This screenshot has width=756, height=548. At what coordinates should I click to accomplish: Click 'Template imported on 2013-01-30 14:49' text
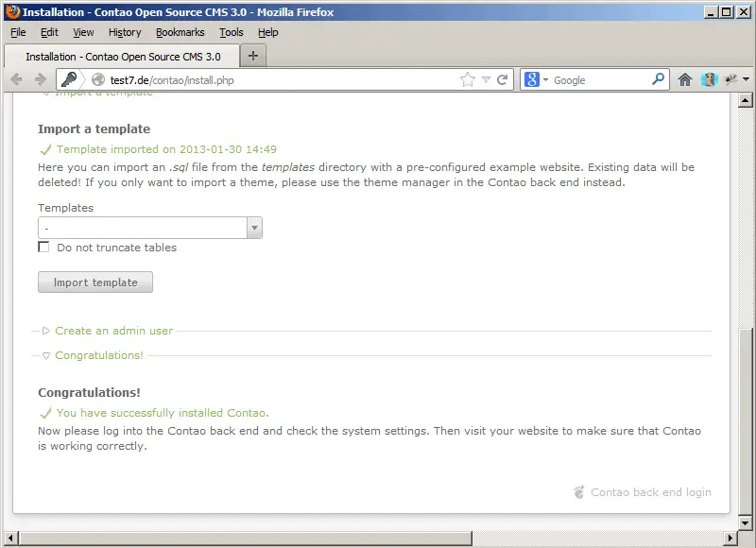pos(166,149)
